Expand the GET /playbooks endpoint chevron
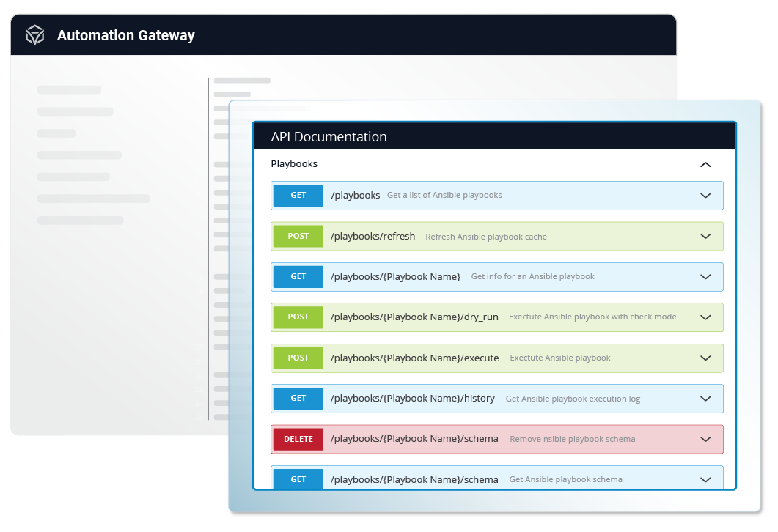This screenshot has width=778, height=532. 705,196
